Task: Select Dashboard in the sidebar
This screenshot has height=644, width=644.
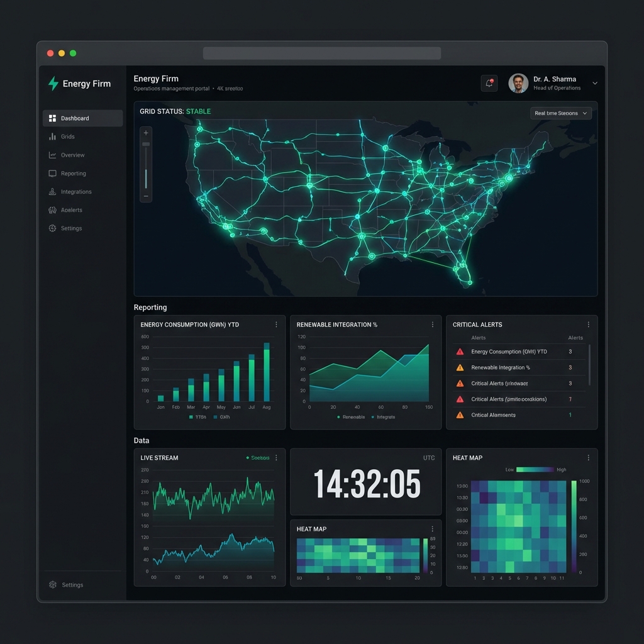Action: [82, 118]
